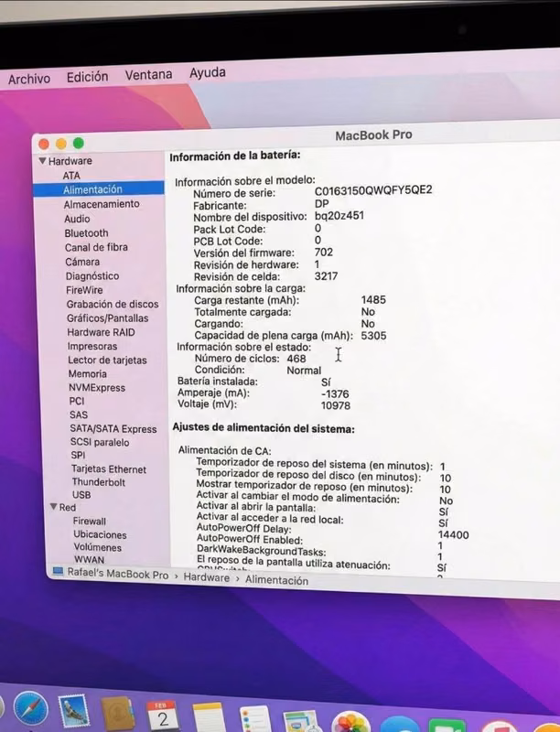Click the Condición value Normal
Screen dimensions: 560x732
pyautogui.click(x=304, y=371)
